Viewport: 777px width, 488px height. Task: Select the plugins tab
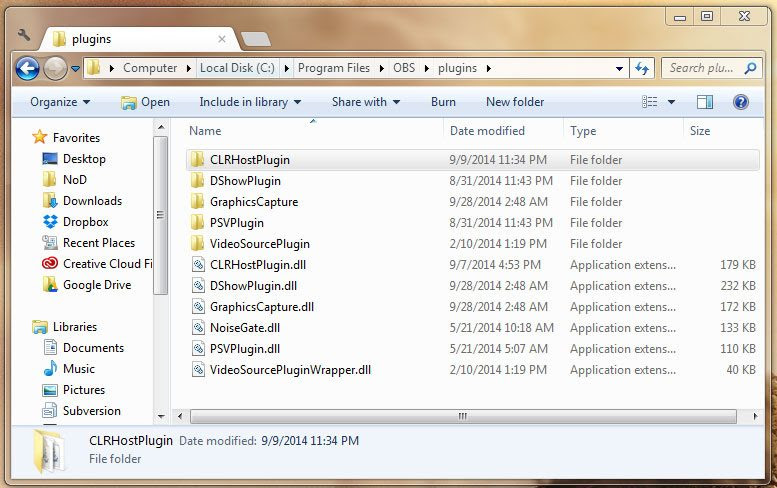pos(139,39)
